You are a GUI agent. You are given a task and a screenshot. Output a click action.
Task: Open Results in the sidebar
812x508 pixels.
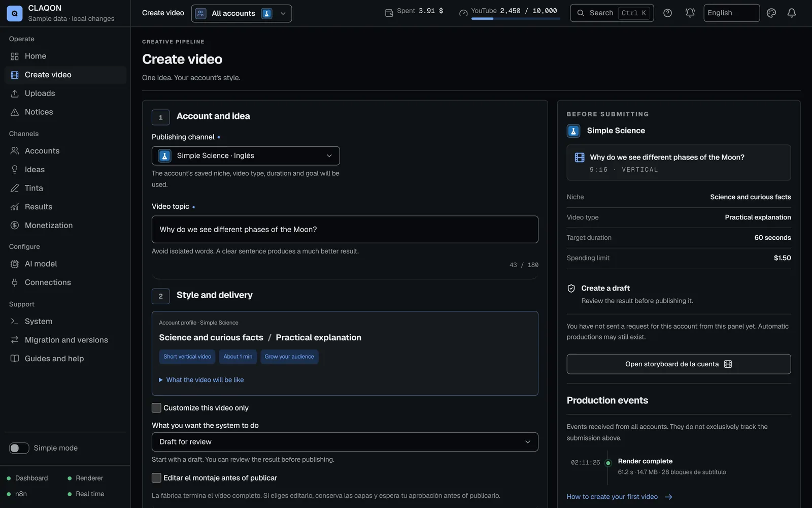(x=65, y=207)
